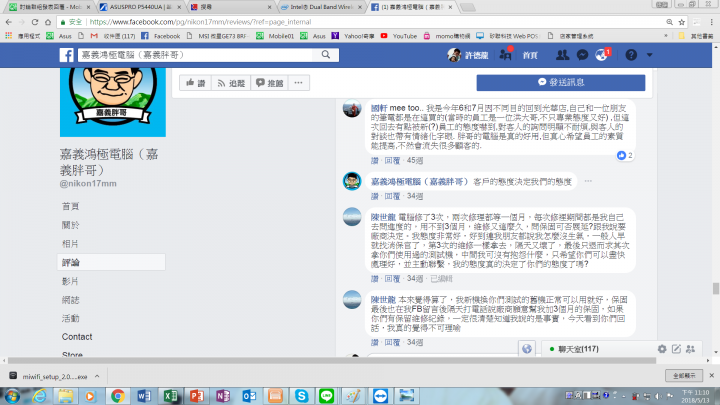Screen dimensions: 720x405
Task: Open the Gmail 收件匣 (117) bookmark
Action: point(113,36)
